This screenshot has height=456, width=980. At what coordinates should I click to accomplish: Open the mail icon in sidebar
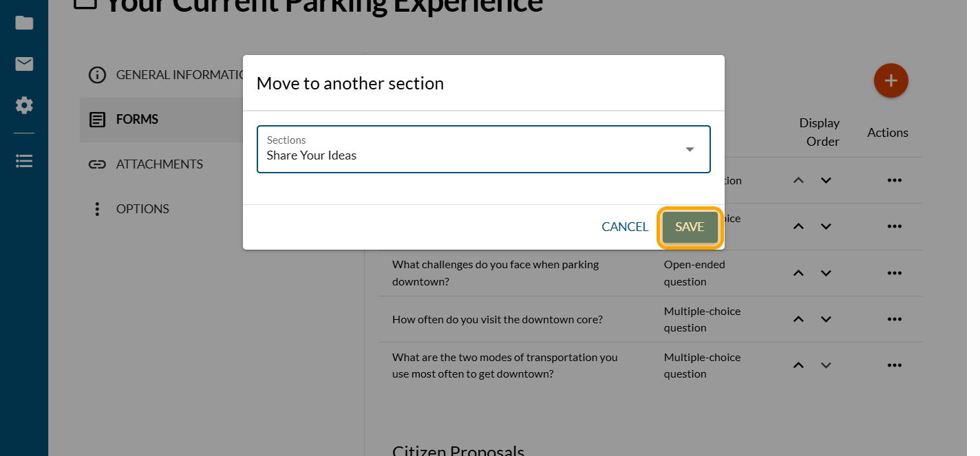(24, 64)
